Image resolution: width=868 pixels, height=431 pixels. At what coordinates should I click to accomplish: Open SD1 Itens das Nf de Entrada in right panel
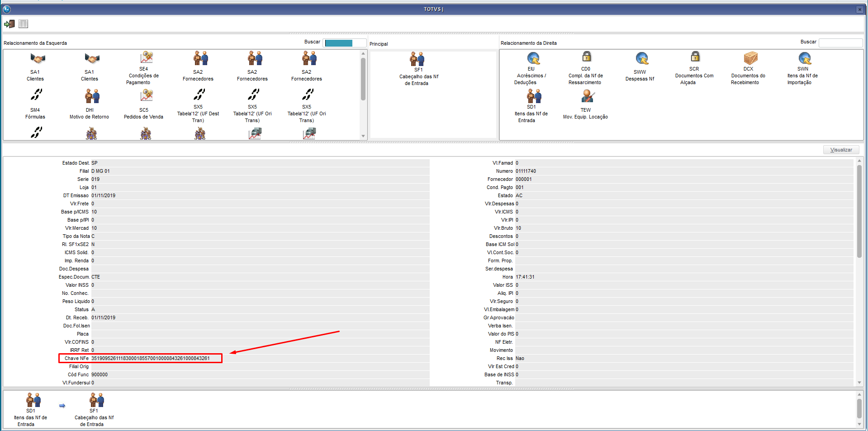click(x=534, y=96)
